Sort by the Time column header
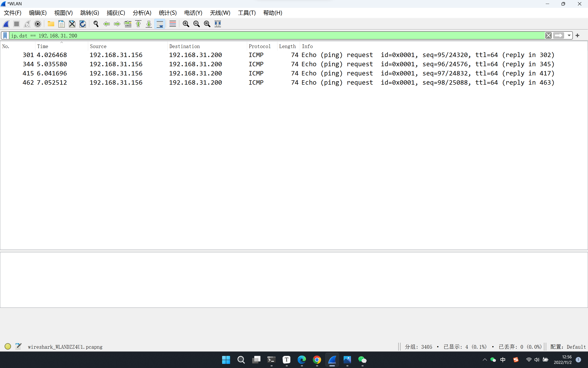The height and width of the screenshot is (368, 588). (x=62, y=46)
